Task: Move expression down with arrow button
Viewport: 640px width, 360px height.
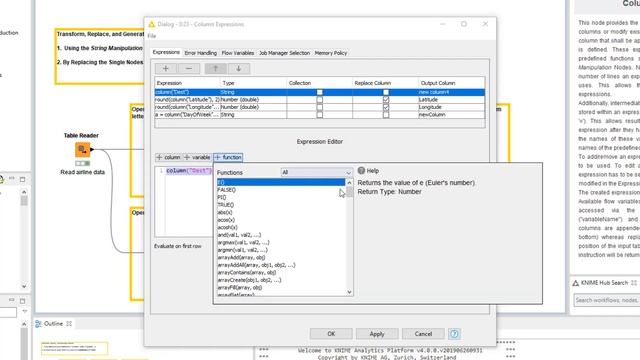Action: click(x=238, y=69)
